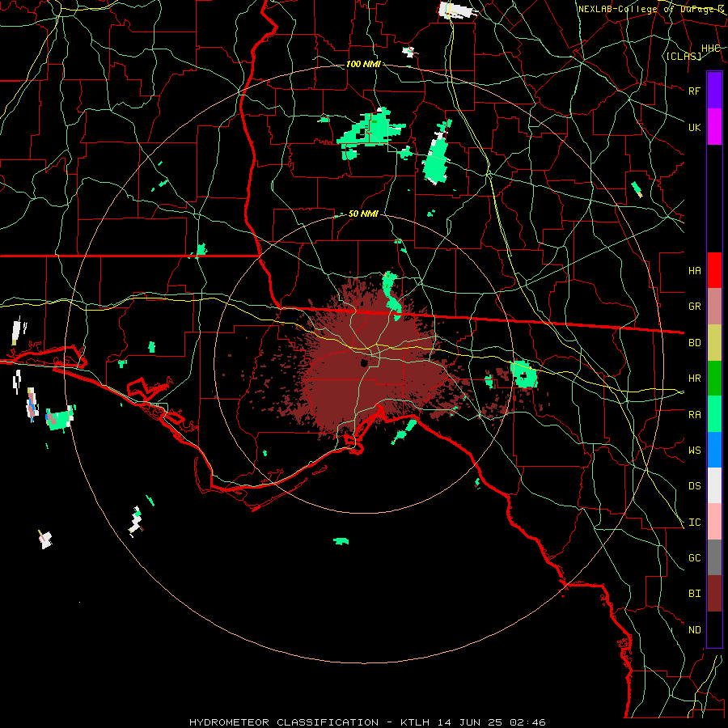Click the Hydrometeor Classification KTLH timestamp caption
Screen dimensions: 728x728
(367, 722)
